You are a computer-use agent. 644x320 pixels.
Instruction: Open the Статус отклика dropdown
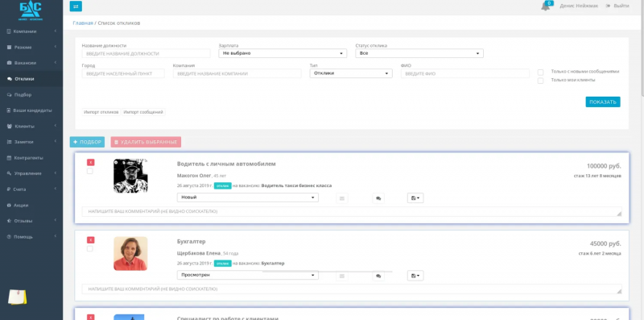(419, 53)
